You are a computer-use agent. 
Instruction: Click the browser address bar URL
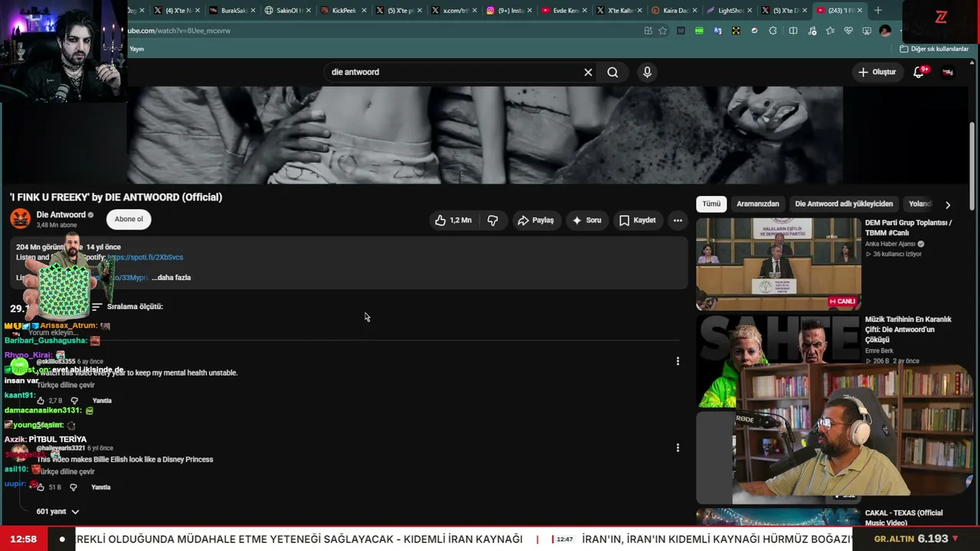(179, 31)
